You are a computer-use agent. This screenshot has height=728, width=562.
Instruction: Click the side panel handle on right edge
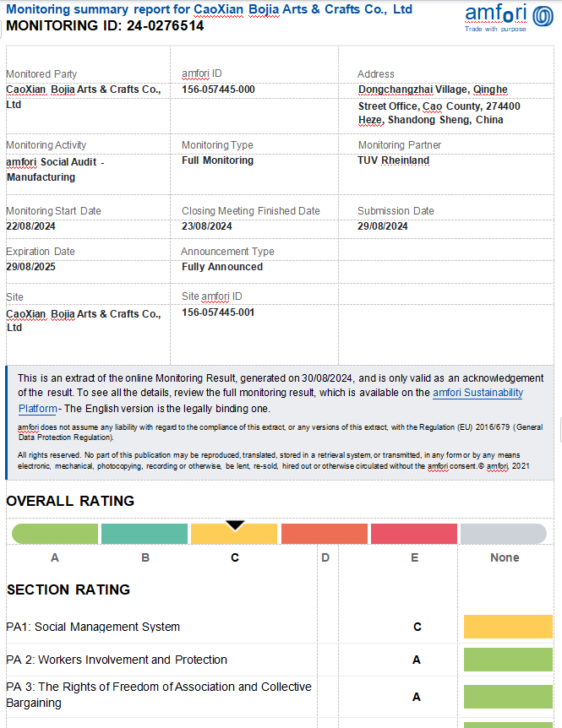[x=558, y=430]
